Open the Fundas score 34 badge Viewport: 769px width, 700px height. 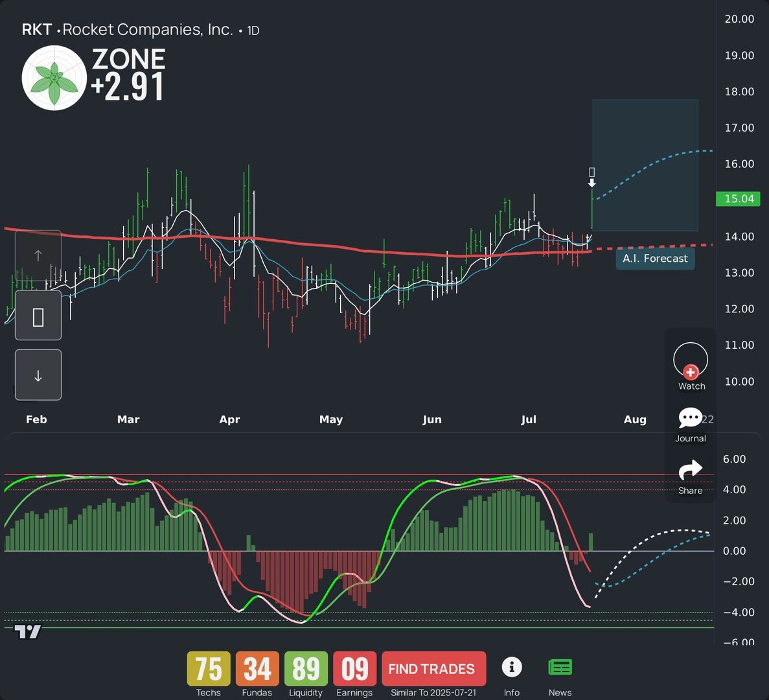(257, 669)
